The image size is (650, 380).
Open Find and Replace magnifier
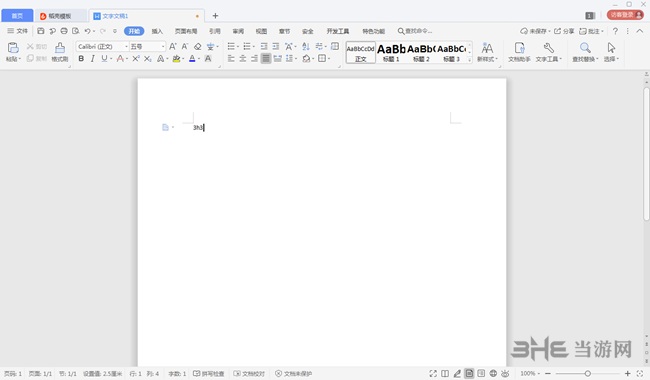pyautogui.click(x=585, y=52)
